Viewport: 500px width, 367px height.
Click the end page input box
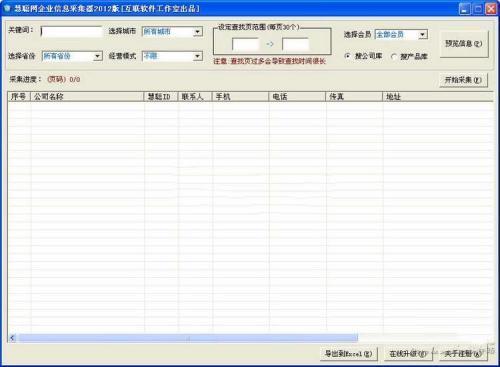tap(295, 44)
